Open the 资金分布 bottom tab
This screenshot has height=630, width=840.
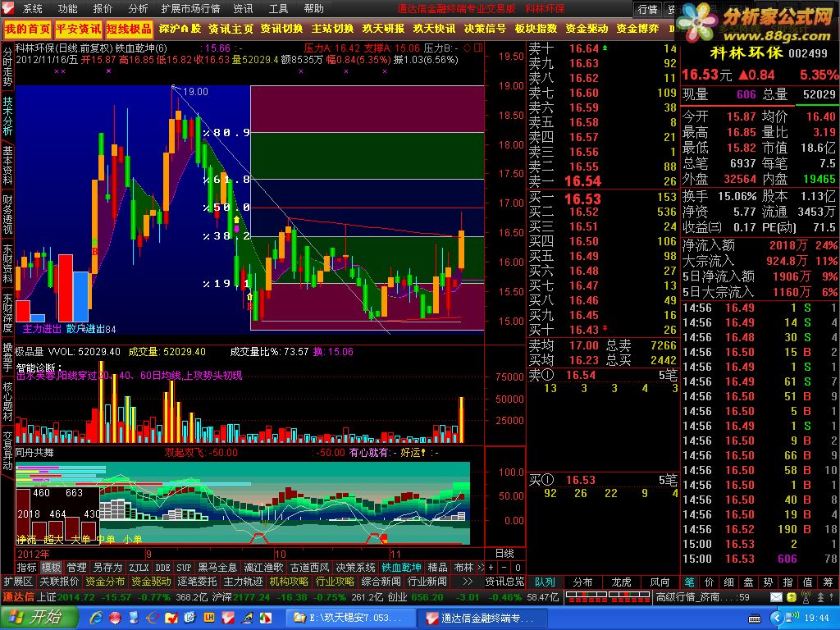click(106, 582)
